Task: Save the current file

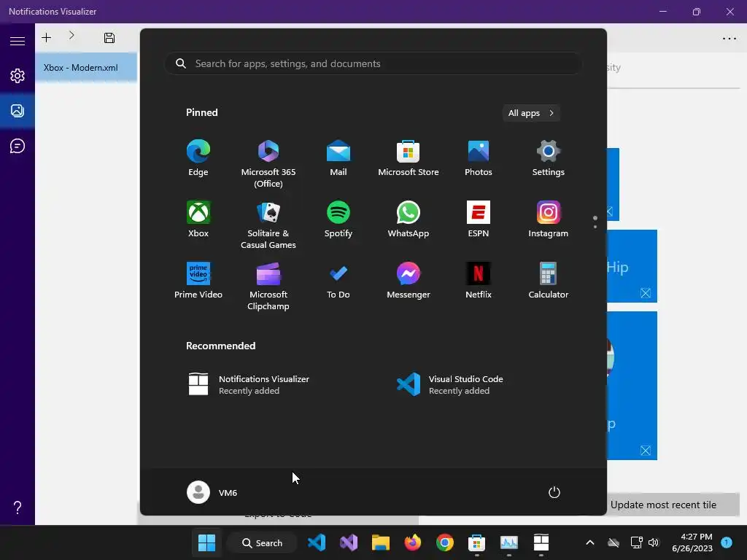Action: click(x=109, y=38)
